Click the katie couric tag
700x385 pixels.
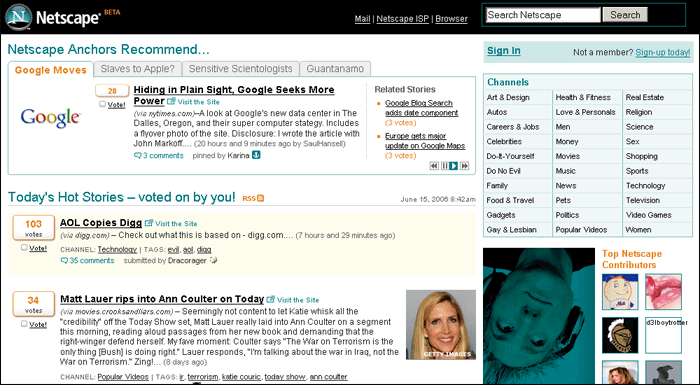[x=241, y=377]
